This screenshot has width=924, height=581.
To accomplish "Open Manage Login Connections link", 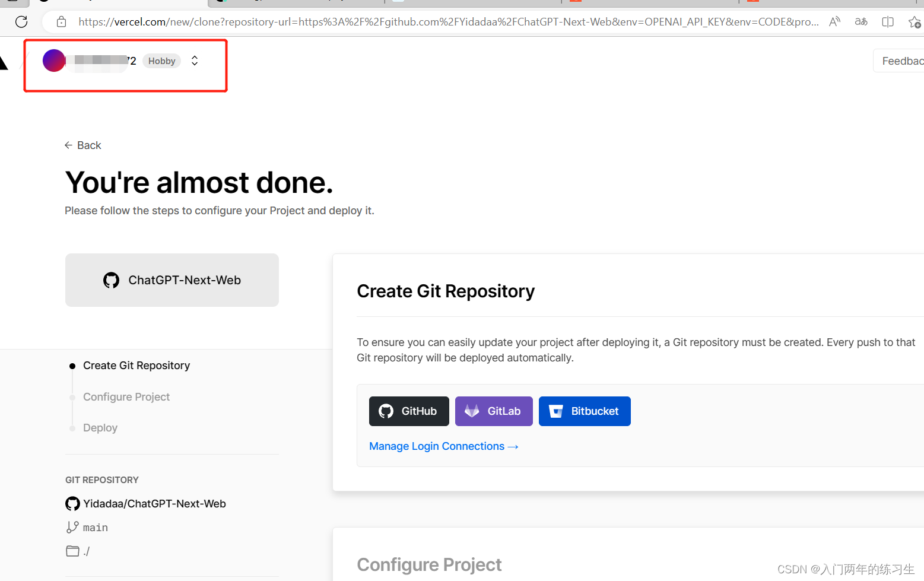I will 444,446.
